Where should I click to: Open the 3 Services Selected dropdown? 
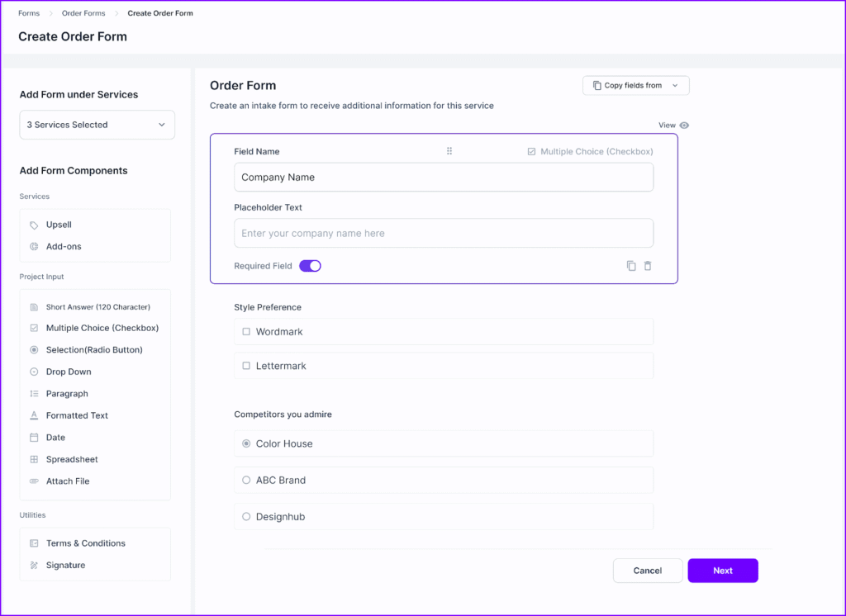[97, 125]
